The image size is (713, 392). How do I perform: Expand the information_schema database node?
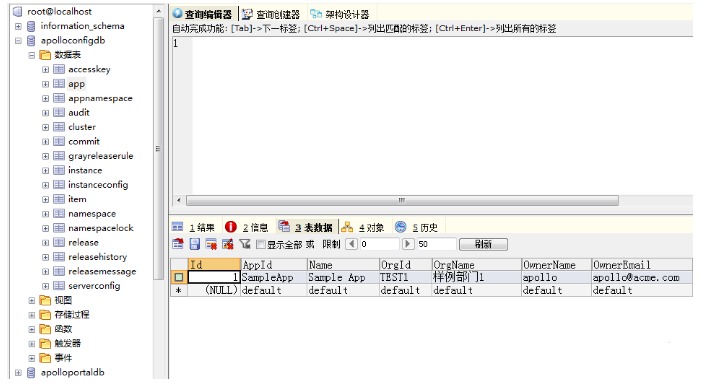[x=18, y=26]
